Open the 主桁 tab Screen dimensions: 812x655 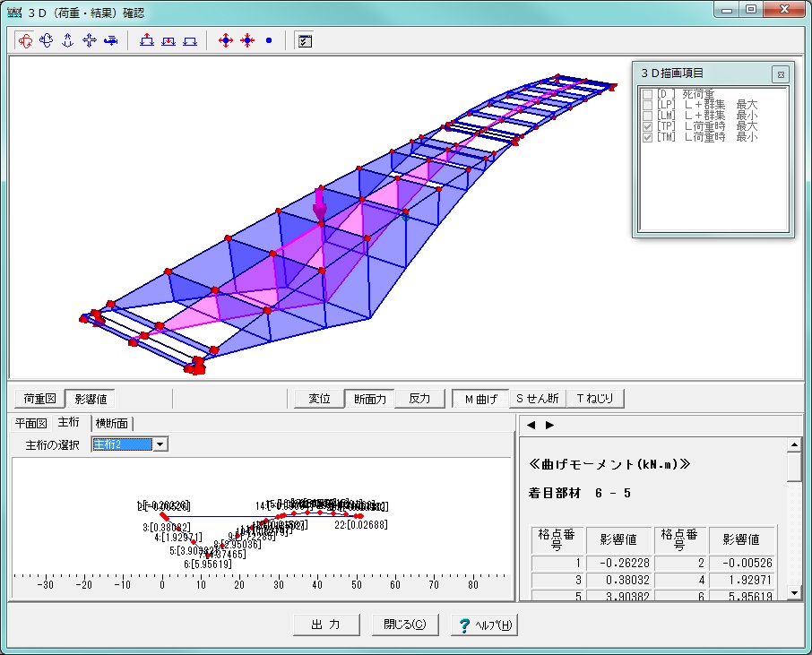pyautogui.click(x=69, y=422)
